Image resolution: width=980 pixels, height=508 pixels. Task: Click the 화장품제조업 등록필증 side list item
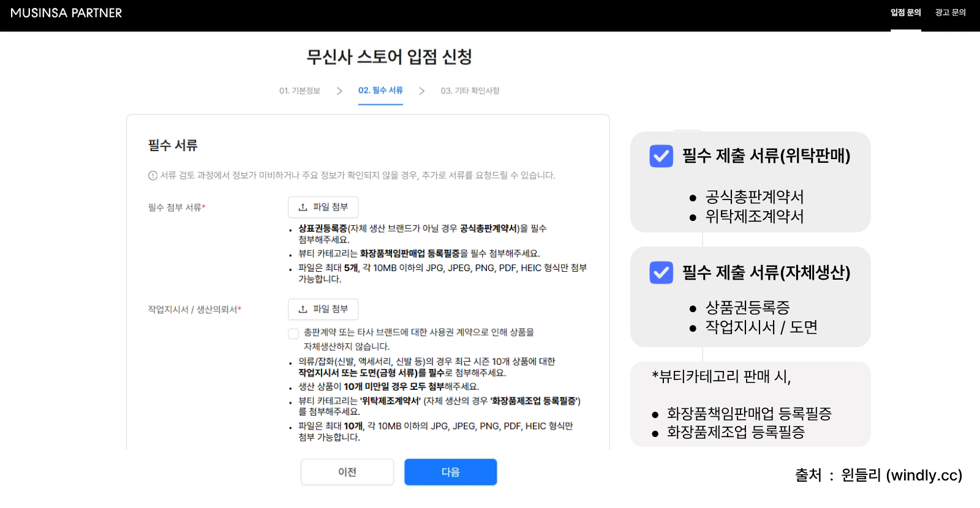pyautogui.click(x=736, y=432)
